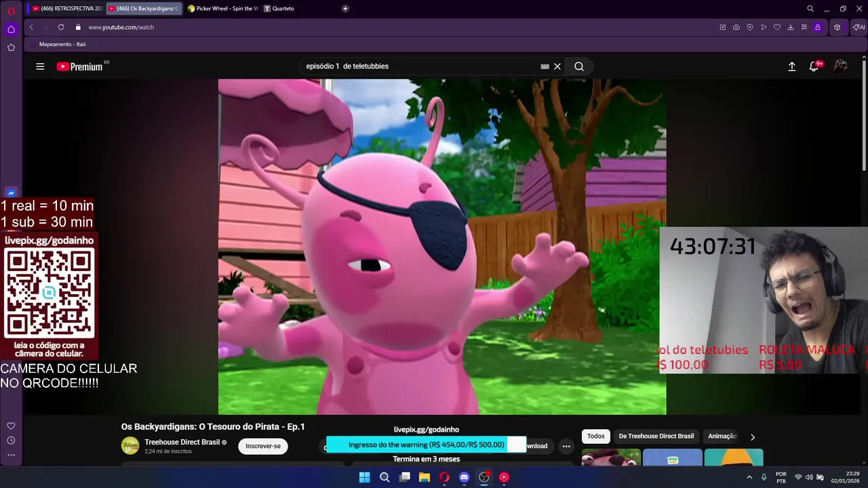The width and height of the screenshot is (868, 488).
Task: Show more filter chips with right arrow
Action: pyautogui.click(x=752, y=437)
